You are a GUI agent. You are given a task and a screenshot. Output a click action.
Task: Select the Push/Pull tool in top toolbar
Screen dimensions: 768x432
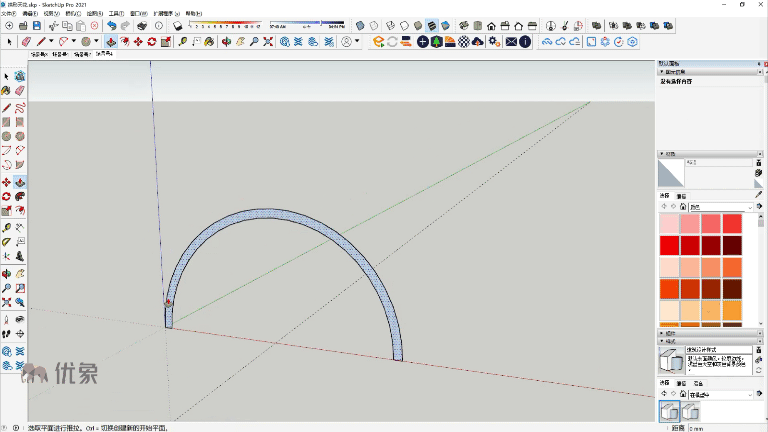111,42
